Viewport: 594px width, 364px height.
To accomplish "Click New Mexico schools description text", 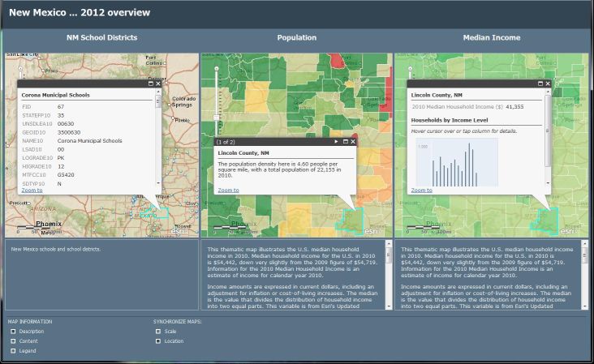I will (56, 250).
